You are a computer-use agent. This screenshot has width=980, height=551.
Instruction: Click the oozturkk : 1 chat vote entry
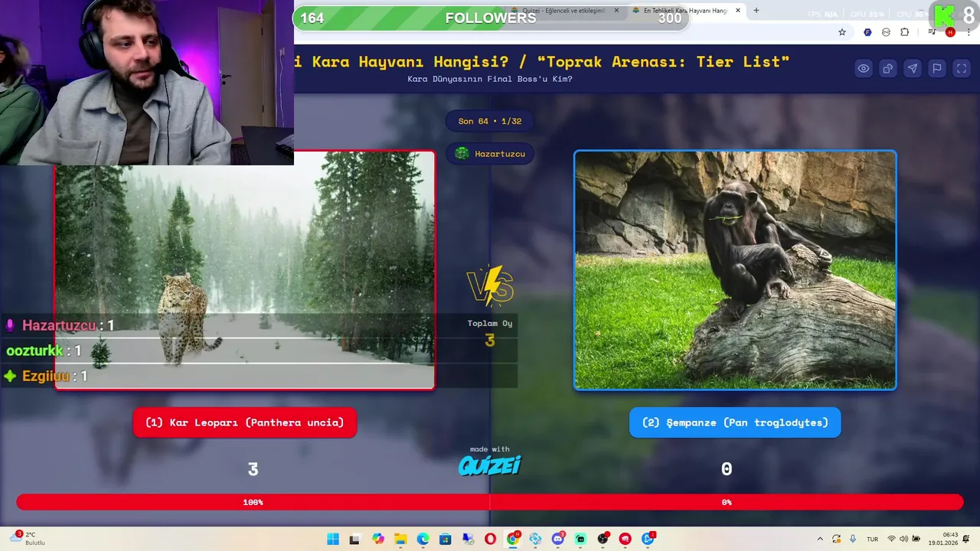[44, 350]
